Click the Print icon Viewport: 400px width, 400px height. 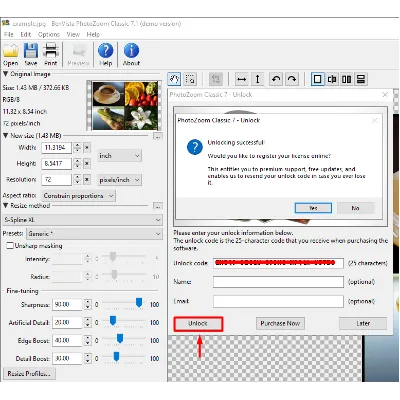point(51,51)
